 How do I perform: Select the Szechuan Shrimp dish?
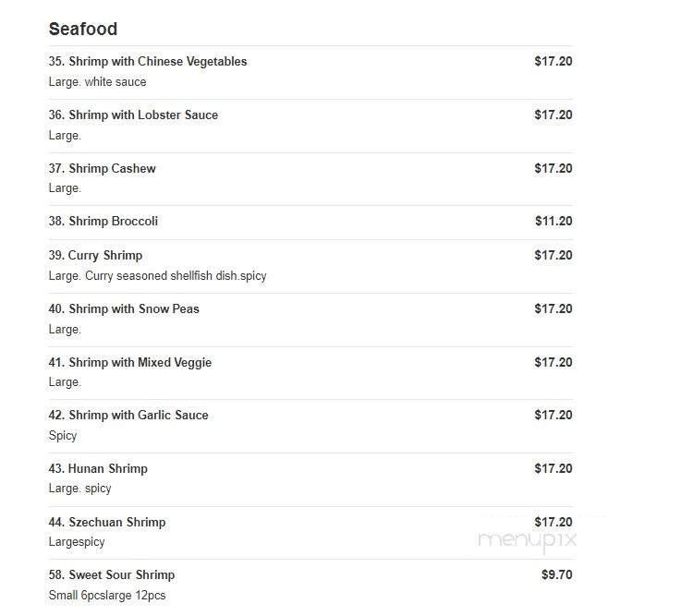107,523
